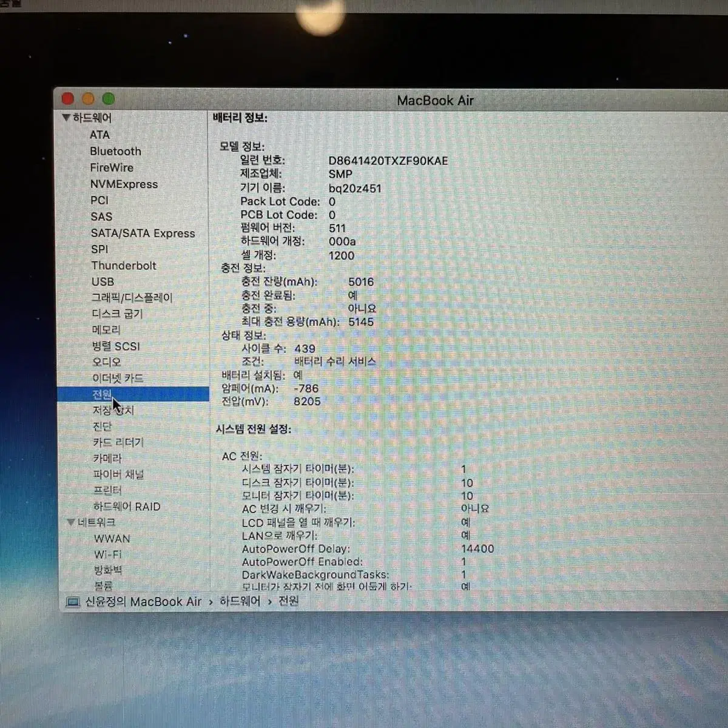
Task: Click 전원 in bottom path bar
Action: [288, 601]
